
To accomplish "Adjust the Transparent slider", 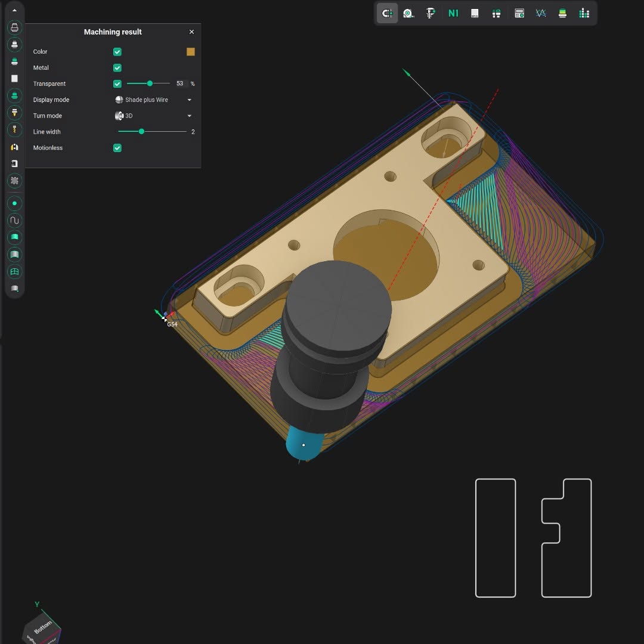I will 149,83.
